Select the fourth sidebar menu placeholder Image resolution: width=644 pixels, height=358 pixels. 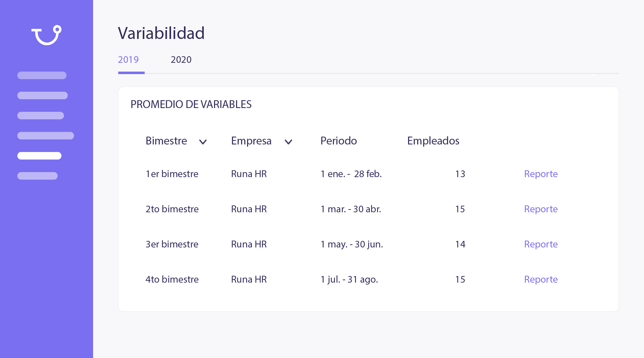tap(46, 136)
